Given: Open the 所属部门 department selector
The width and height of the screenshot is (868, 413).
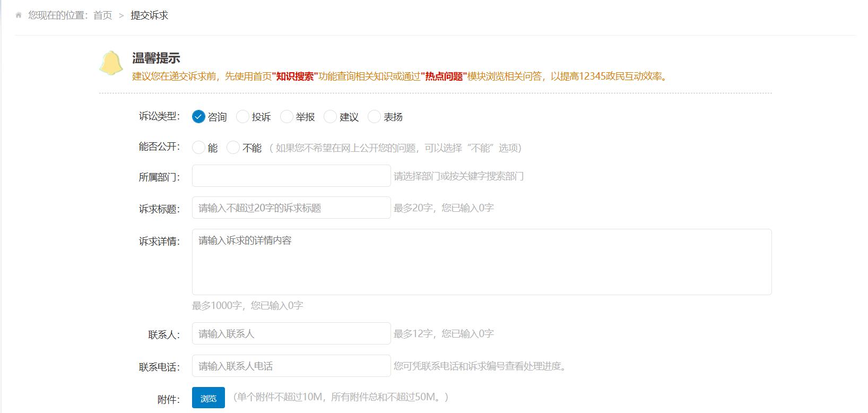Looking at the screenshot, I should [x=291, y=176].
